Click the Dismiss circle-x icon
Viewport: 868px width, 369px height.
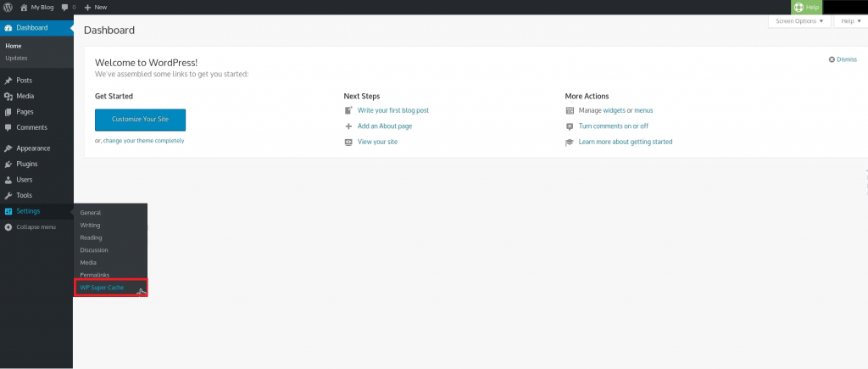click(x=832, y=59)
